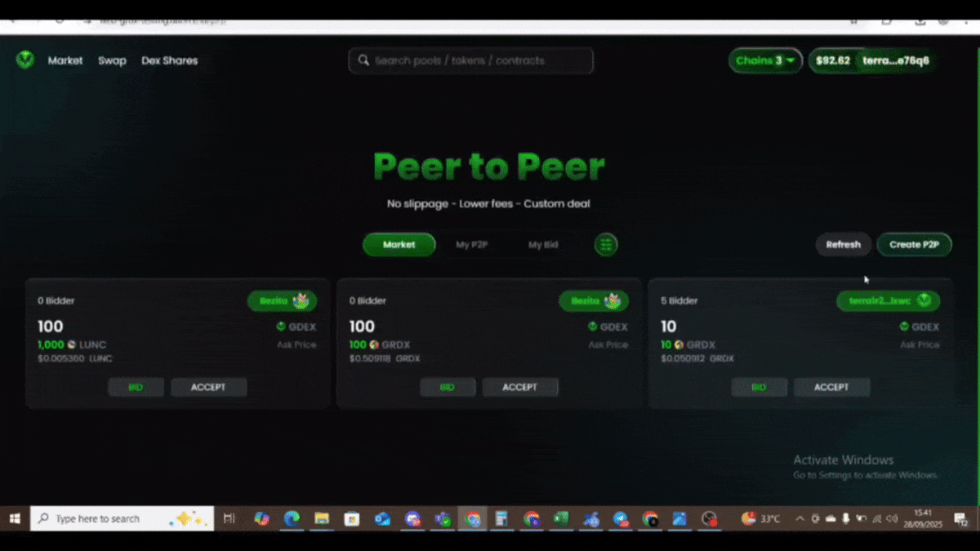Toggle the Market view filter
The height and width of the screenshot is (551, 980).
[x=399, y=244]
